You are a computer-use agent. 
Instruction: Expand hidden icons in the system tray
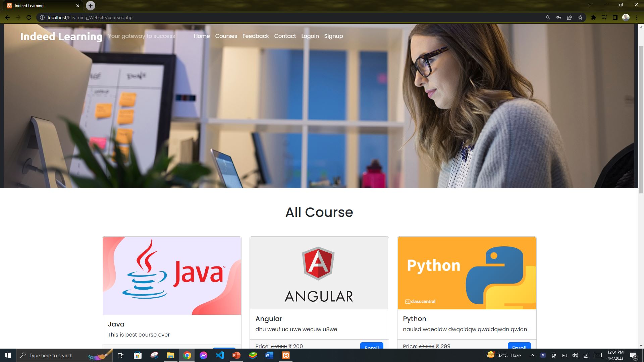pos(532,355)
